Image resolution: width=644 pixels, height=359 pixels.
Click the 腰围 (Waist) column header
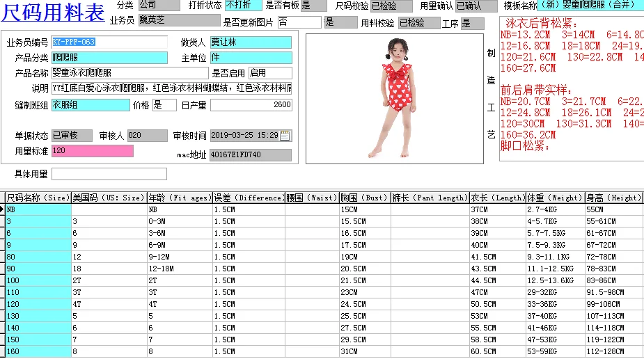[312, 198]
